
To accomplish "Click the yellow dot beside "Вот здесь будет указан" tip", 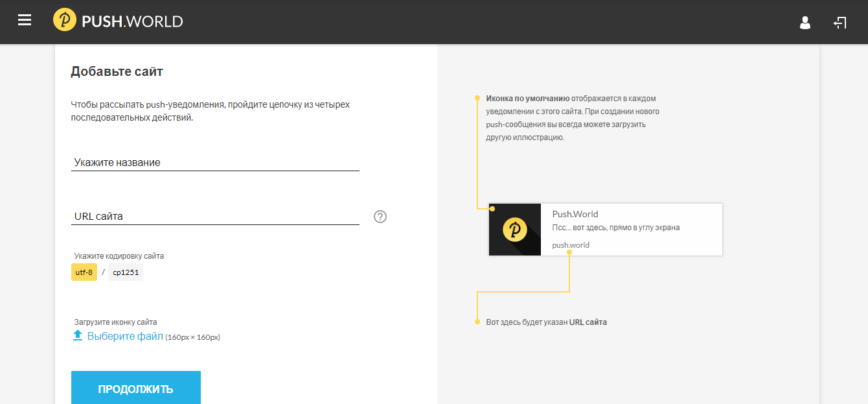I will [x=477, y=322].
